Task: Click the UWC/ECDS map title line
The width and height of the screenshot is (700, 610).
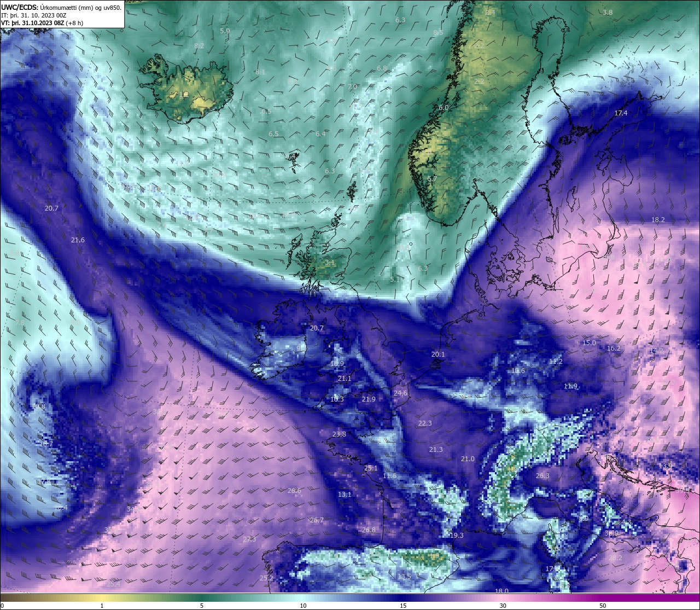Action: coord(61,7)
